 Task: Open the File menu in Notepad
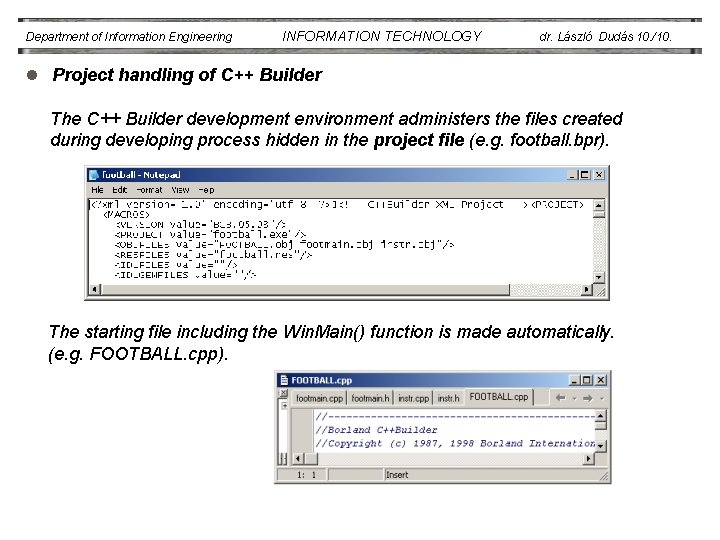click(x=97, y=190)
